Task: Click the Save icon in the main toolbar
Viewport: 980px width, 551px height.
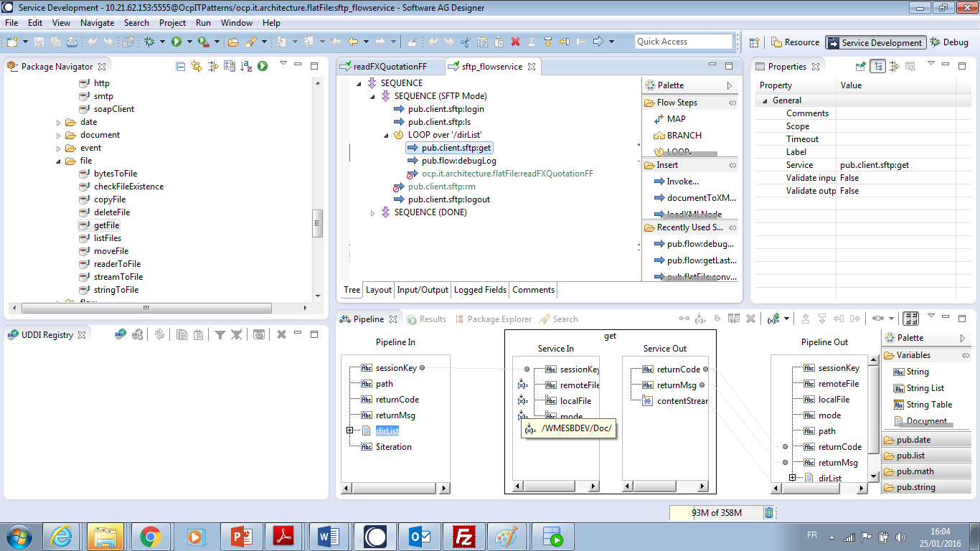Action: tap(39, 42)
